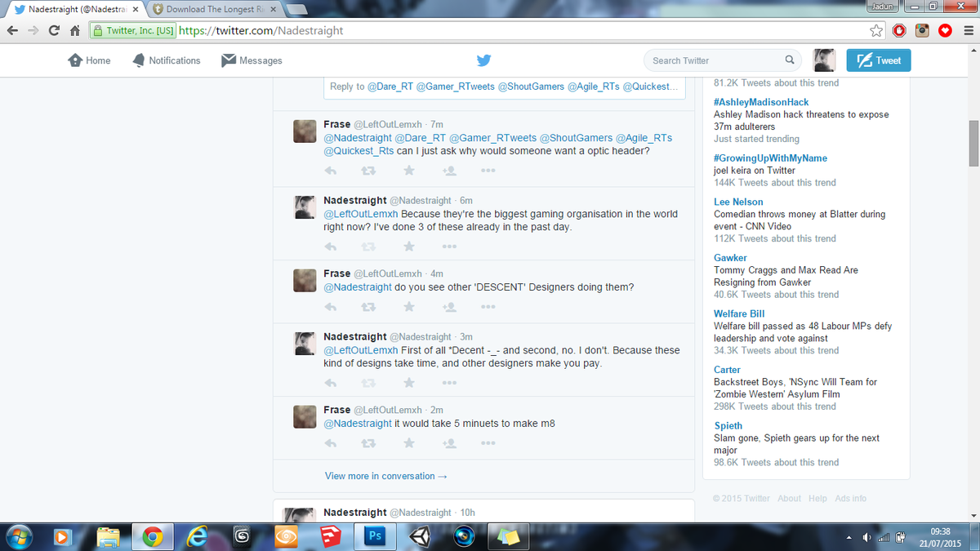Click the Search Twitter field
Viewport: 980px width, 551px height.
click(x=724, y=60)
